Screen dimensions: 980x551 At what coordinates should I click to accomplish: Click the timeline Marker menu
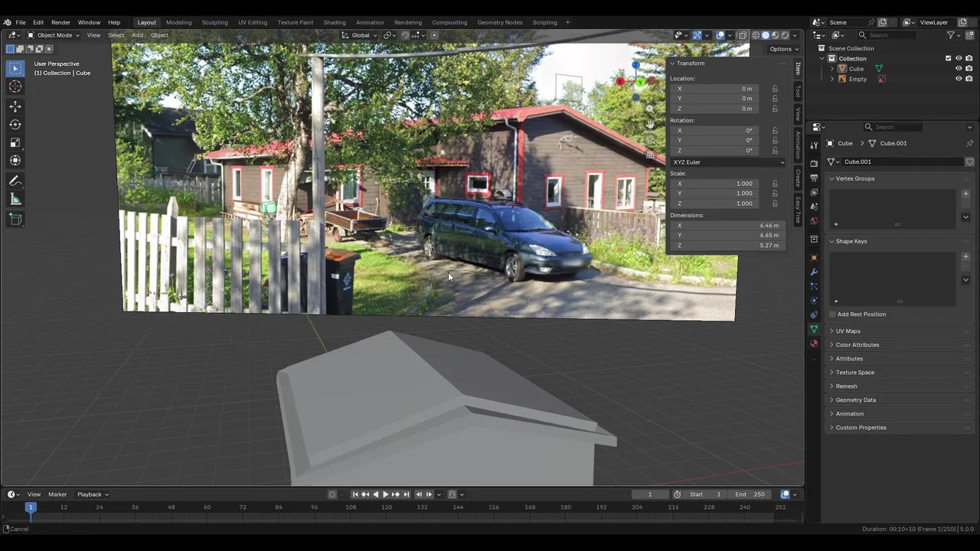57,494
